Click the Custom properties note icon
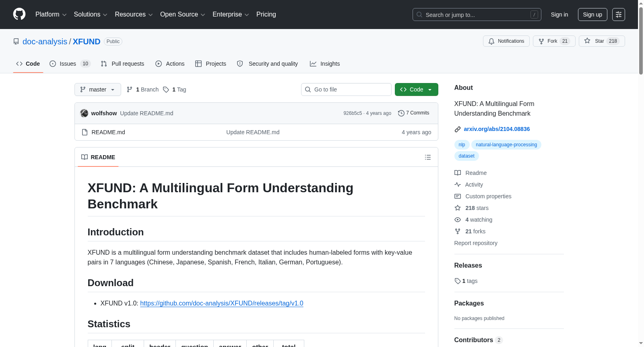The height and width of the screenshot is (347, 644). [458, 196]
